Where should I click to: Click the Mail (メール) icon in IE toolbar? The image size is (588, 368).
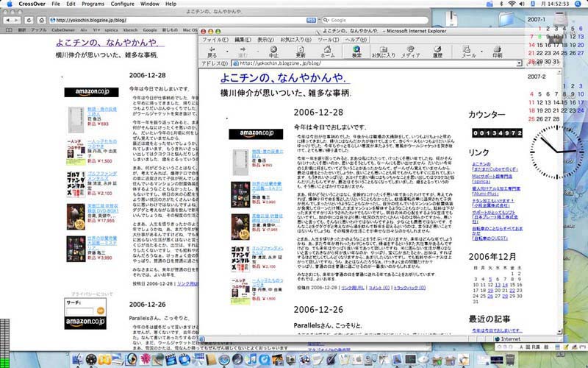pos(468,52)
